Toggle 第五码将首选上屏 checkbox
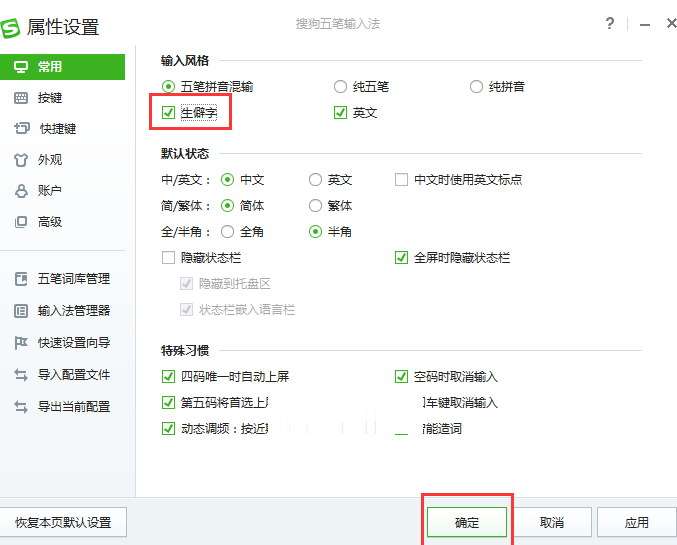677x545 pixels. 168,402
